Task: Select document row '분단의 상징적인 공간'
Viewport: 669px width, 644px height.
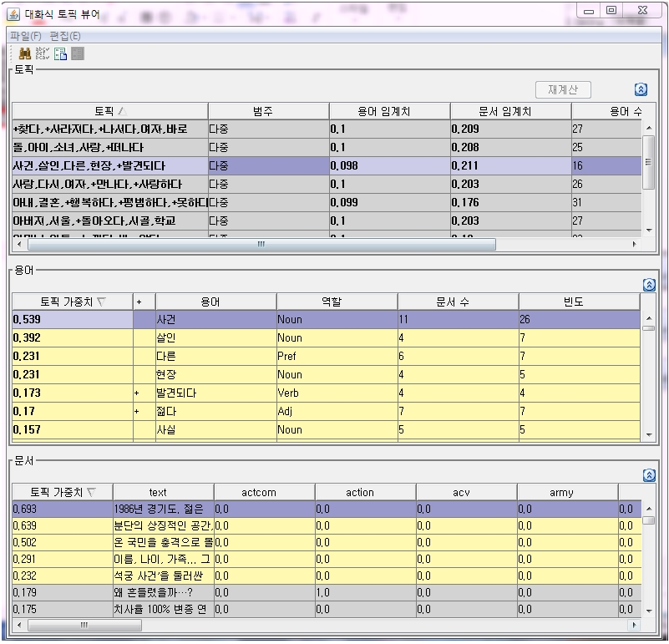Action: pos(327,525)
